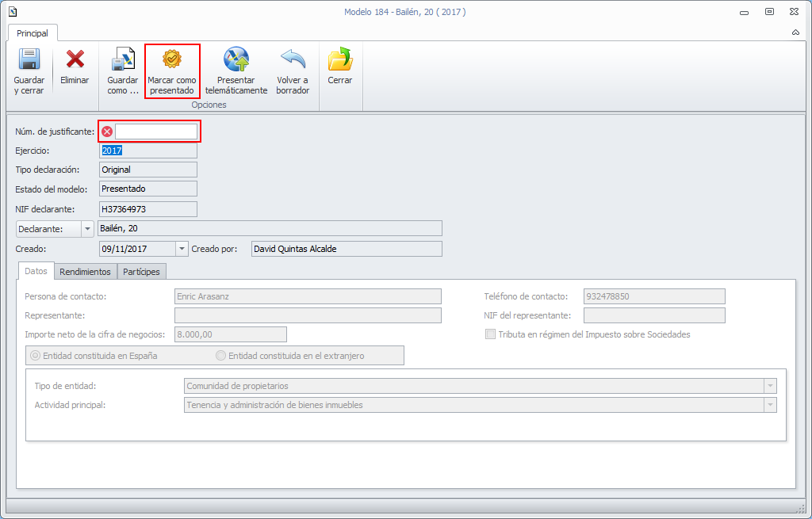The image size is (812, 519).
Task: Click the Creado por field
Action: 347,249
